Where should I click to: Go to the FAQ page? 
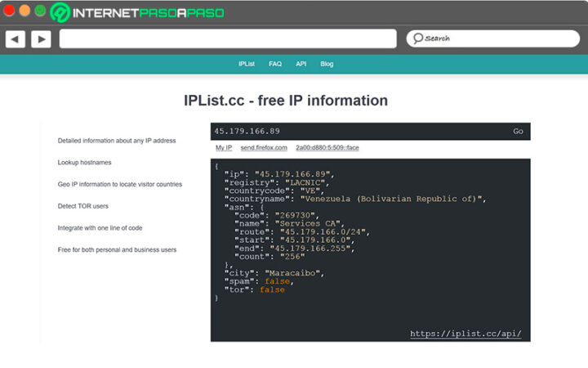pyautogui.click(x=275, y=64)
